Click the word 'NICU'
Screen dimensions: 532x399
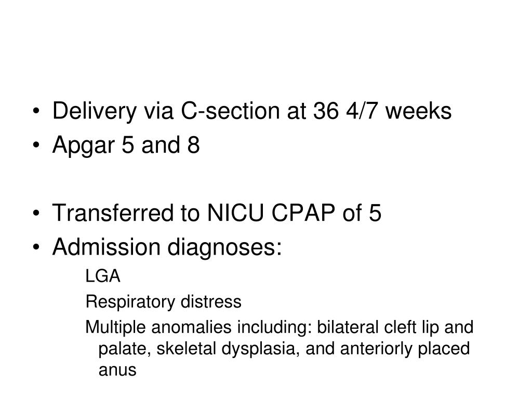[x=235, y=212]
